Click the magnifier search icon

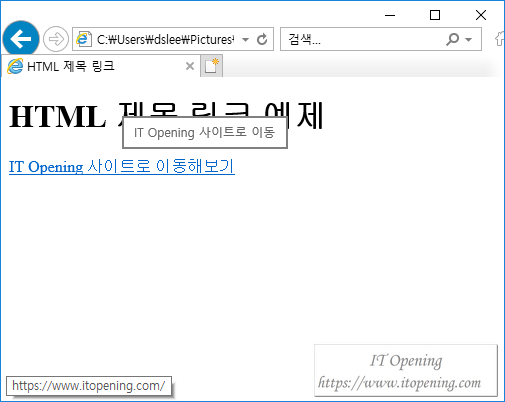[452, 39]
